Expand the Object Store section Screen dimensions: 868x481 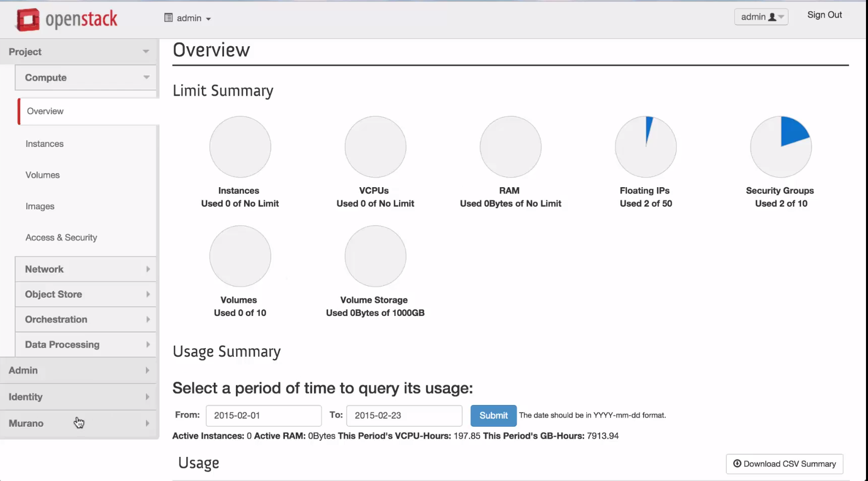coord(86,294)
